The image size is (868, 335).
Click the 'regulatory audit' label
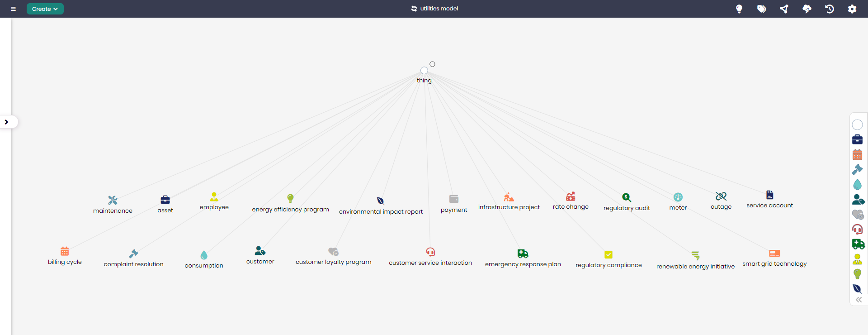point(627,208)
